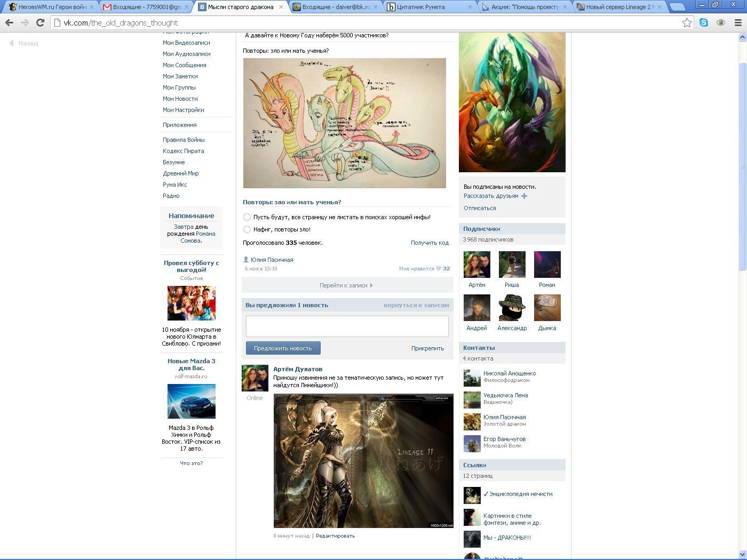747x560 pixels.
Task: Click the browser forward arrow
Action: pyautogui.click(x=25, y=23)
